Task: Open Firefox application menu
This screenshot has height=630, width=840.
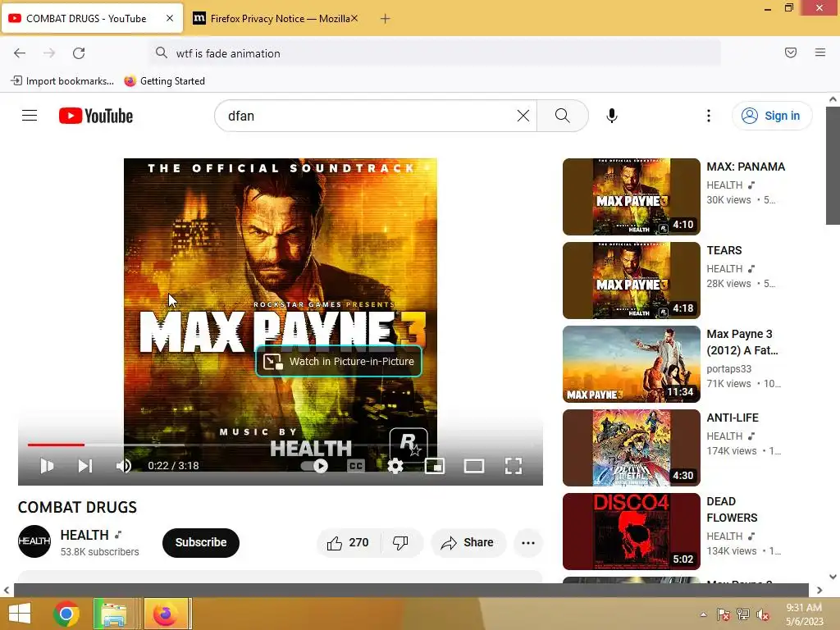Action: [x=820, y=52]
